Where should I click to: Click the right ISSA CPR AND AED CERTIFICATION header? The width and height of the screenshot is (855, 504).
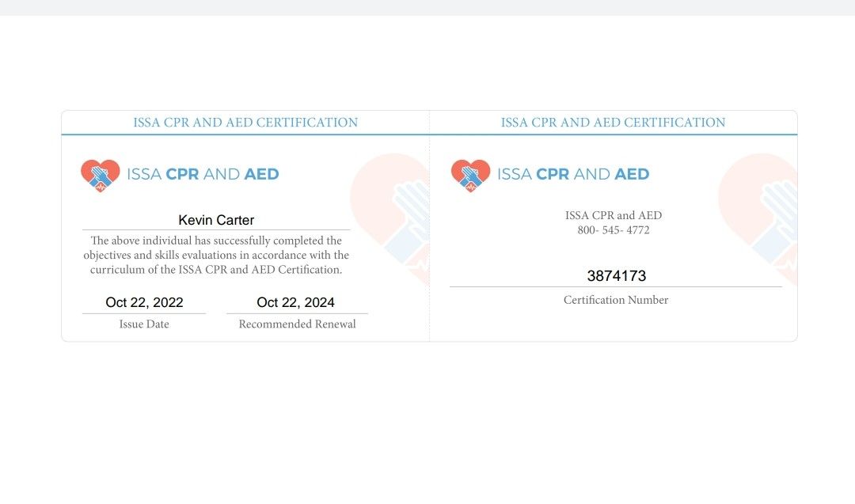(613, 123)
